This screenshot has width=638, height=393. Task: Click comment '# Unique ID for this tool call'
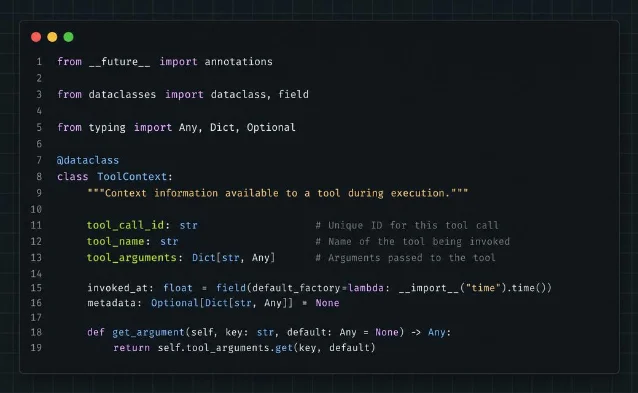(407, 225)
